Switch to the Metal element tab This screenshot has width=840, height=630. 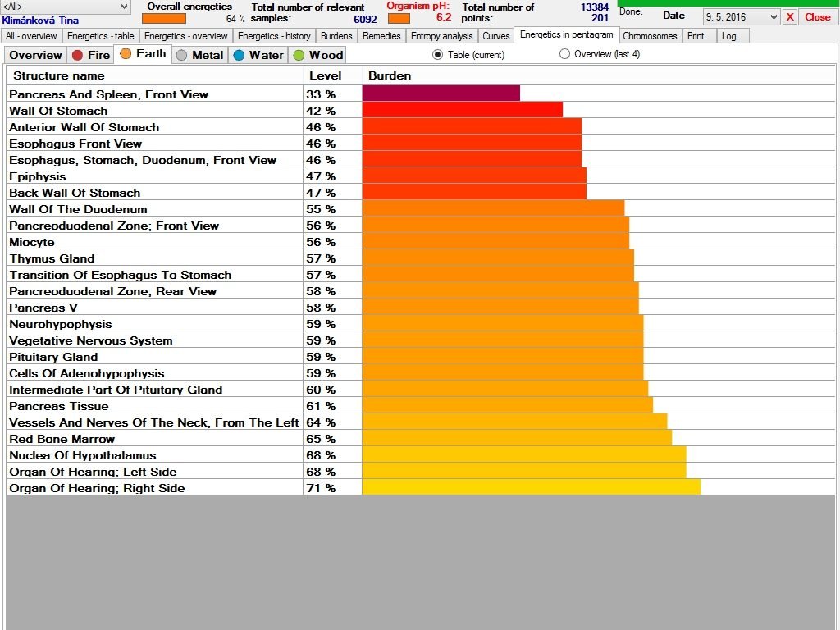(199, 55)
